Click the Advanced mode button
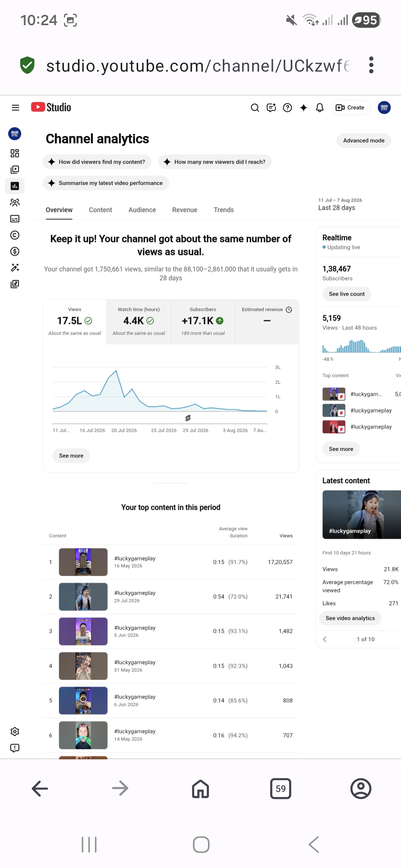The width and height of the screenshot is (401, 868). [x=364, y=141]
